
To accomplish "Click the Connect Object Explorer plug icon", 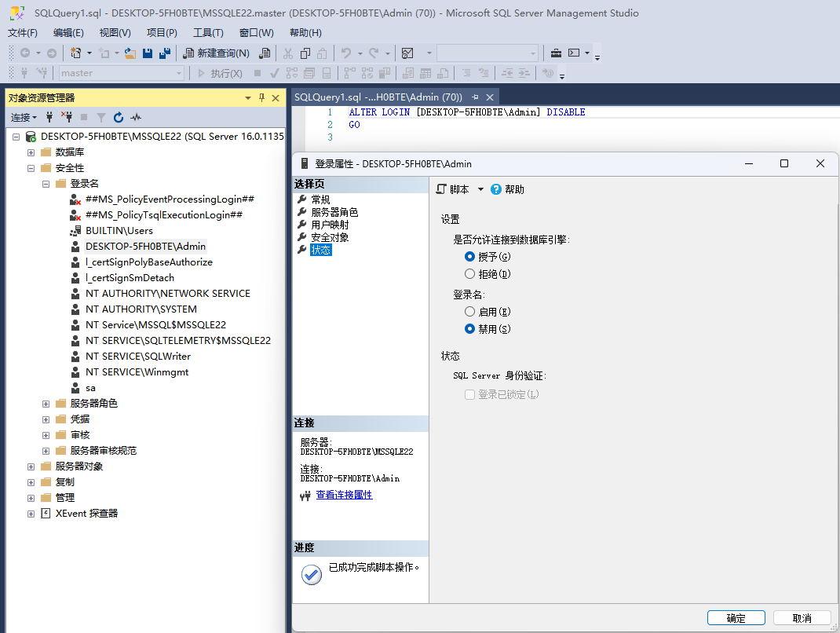I will tap(49, 117).
